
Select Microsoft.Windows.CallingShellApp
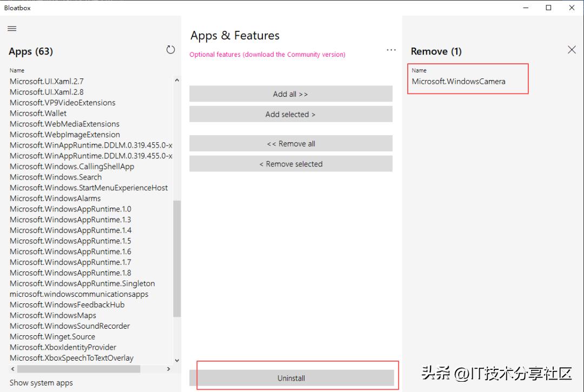coord(72,167)
